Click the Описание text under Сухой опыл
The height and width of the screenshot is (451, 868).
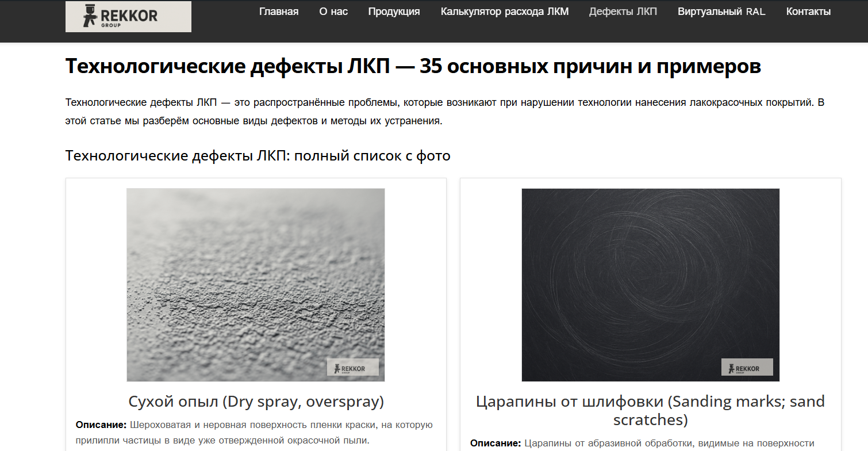point(254,433)
